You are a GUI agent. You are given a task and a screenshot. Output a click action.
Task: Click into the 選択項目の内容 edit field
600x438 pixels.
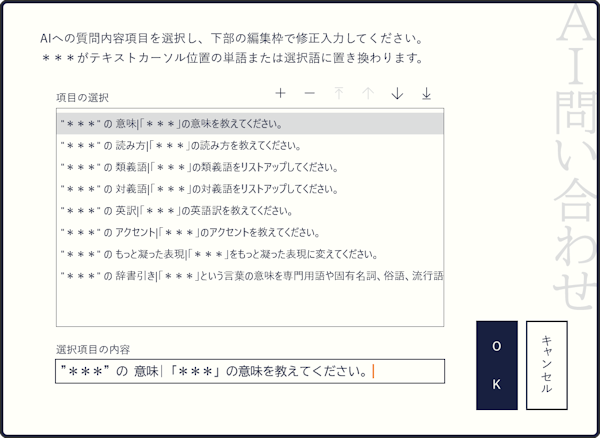pyautogui.click(x=249, y=372)
